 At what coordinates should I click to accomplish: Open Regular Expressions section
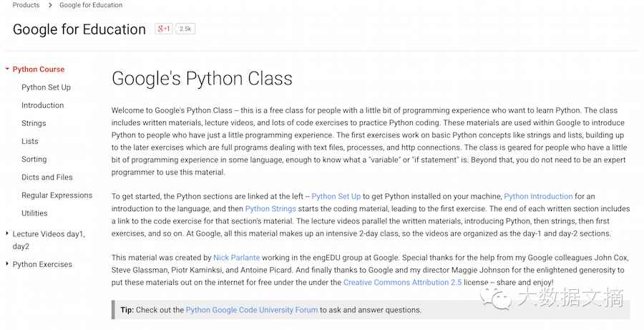pyautogui.click(x=57, y=195)
